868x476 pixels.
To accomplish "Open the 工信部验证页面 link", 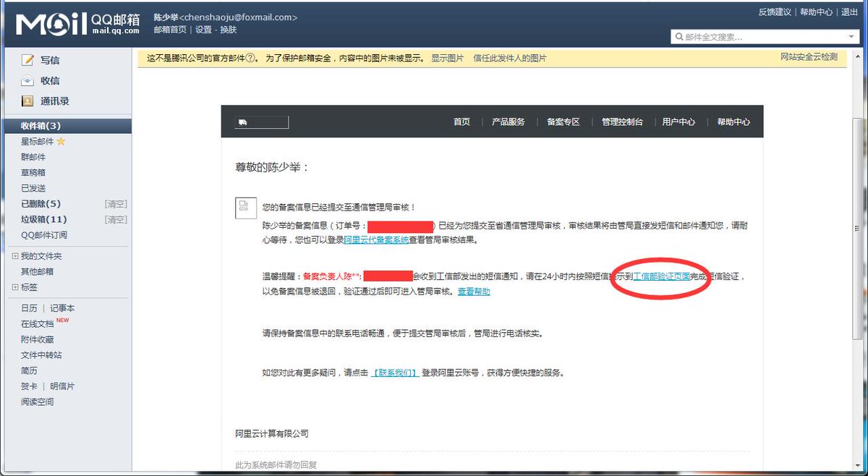I will pyautogui.click(x=661, y=276).
